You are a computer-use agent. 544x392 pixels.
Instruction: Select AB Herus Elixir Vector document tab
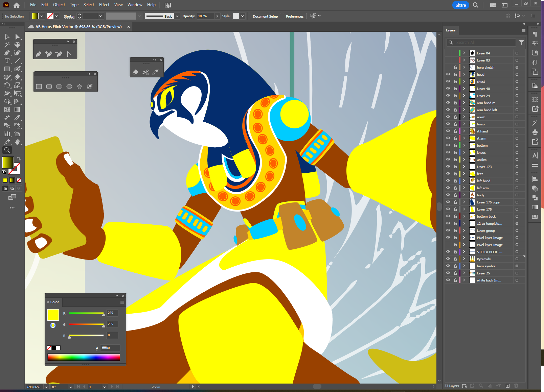click(x=78, y=27)
